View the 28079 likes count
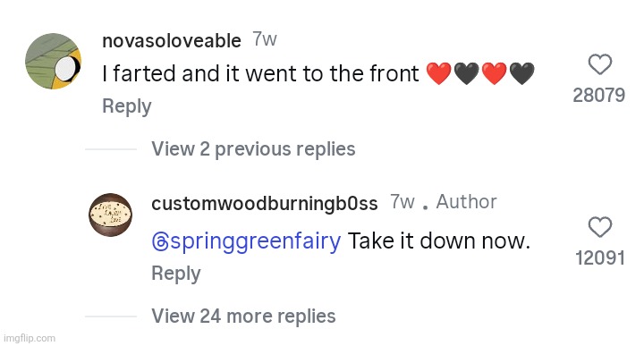644x346 pixels. 599,96
